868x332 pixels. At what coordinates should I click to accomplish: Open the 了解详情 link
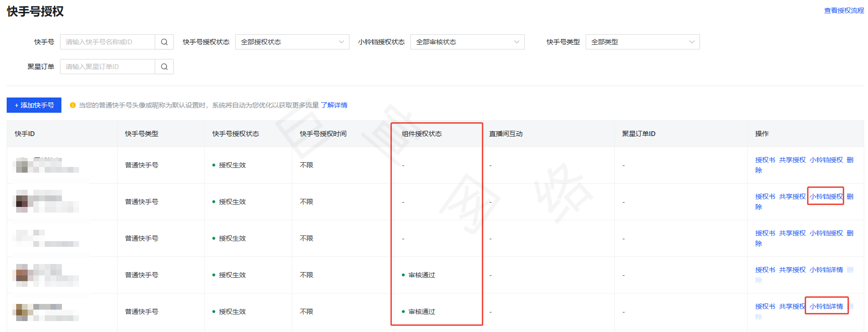click(334, 105)
